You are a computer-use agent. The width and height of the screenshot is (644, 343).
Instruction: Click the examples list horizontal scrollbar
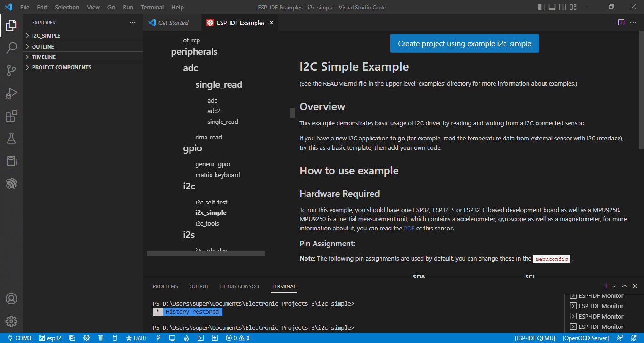206,253
